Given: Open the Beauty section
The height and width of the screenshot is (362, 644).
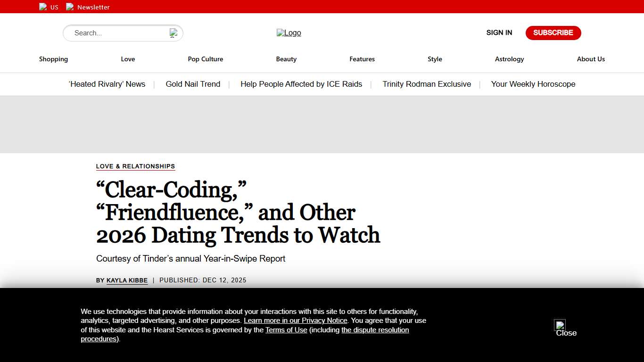Looking at the screenshot, I should click(286, 59).
